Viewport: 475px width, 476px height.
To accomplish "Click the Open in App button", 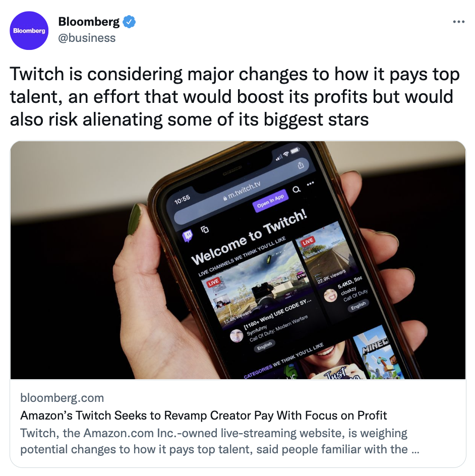I will pyautogui.click(x=270, y=201).
